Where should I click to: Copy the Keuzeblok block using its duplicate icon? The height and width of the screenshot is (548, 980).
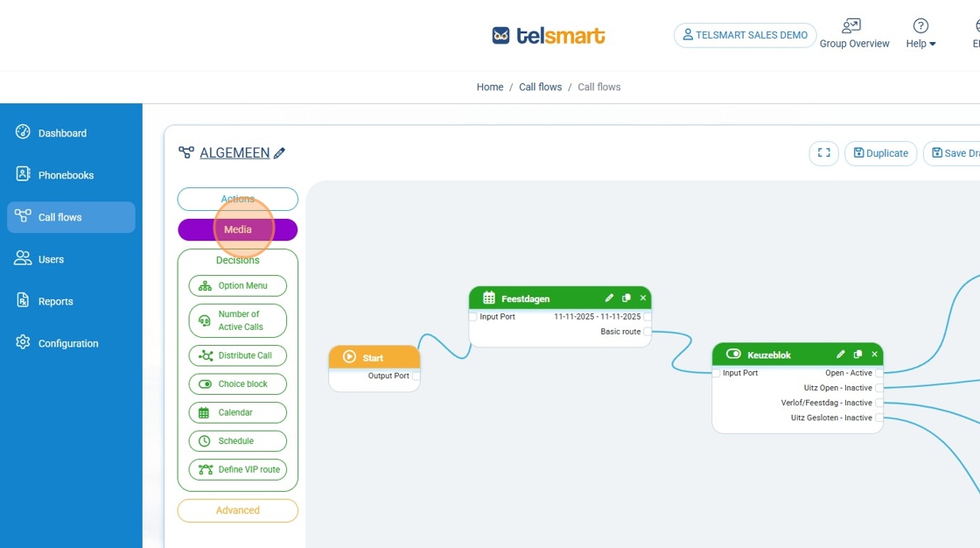click(x=857, y=355)
